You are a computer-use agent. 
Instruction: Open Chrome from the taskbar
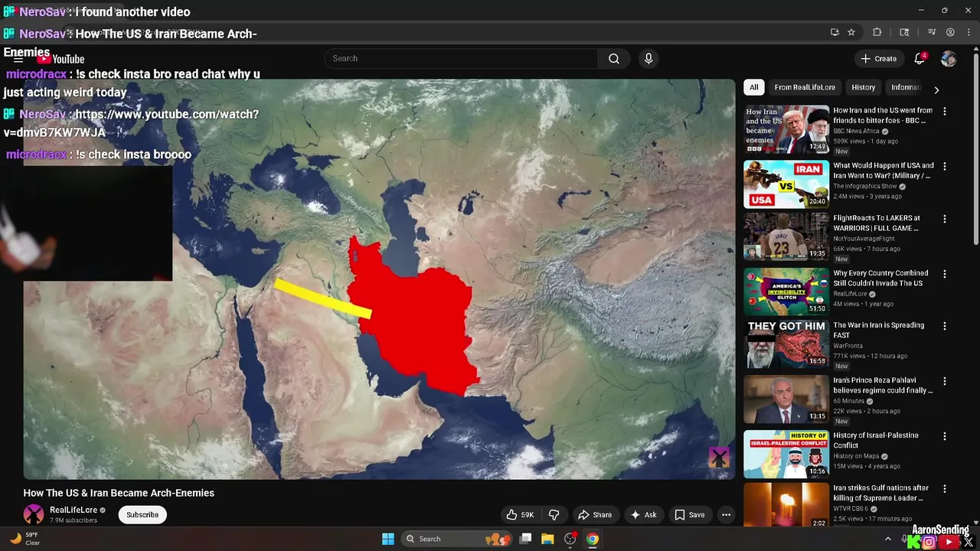(x=593, y=539)
